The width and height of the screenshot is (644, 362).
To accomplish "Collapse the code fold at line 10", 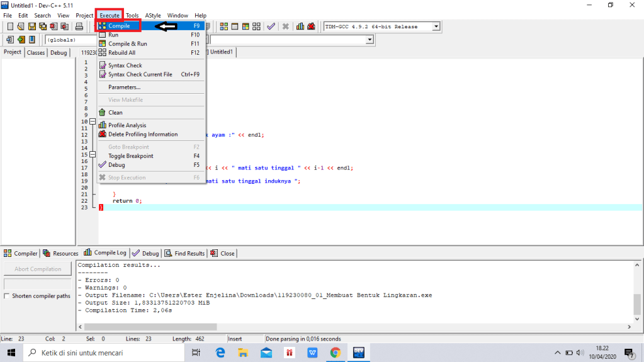I will pyautogui.click(x=93, y=122).
